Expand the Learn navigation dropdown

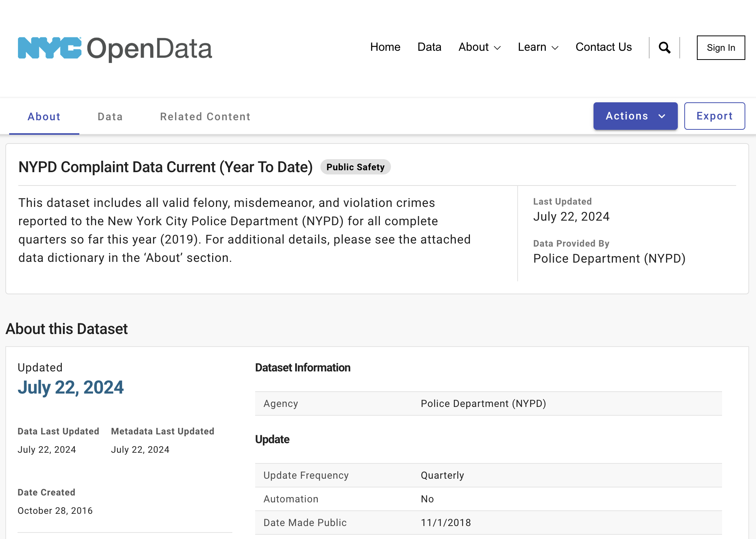pos(538,47)
